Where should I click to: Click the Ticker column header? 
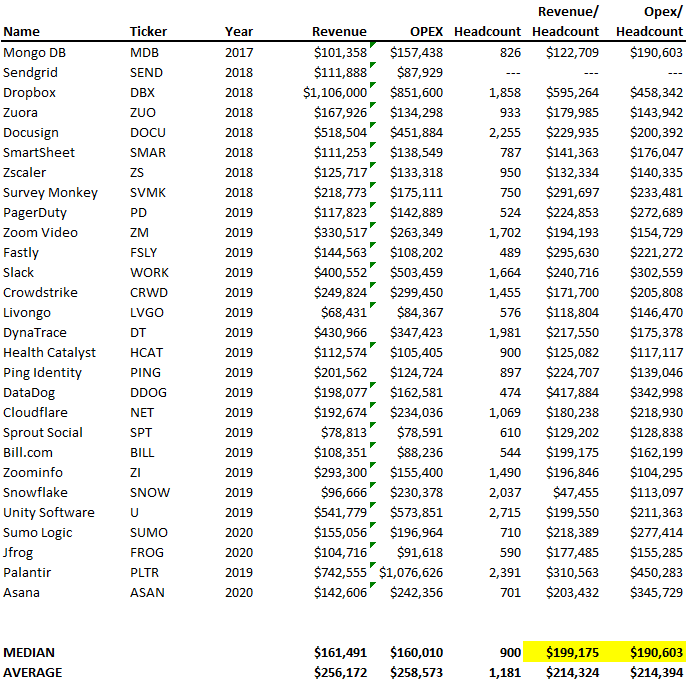[x=148, y=32]
